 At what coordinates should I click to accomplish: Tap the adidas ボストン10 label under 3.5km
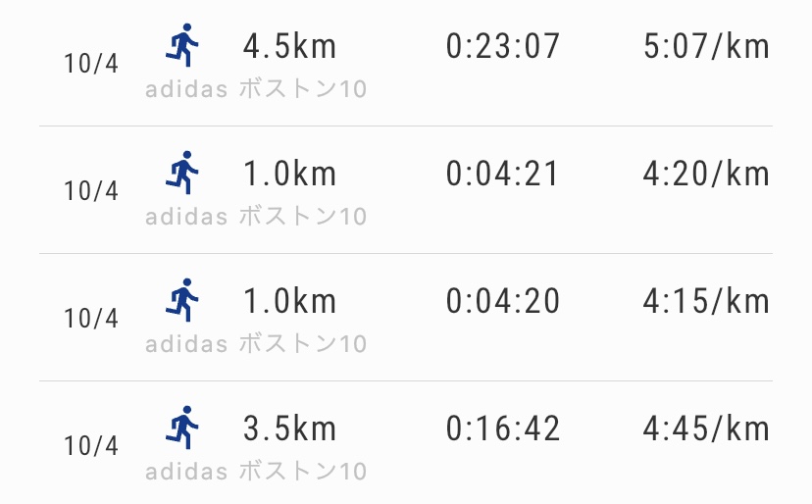pos(256,472)
